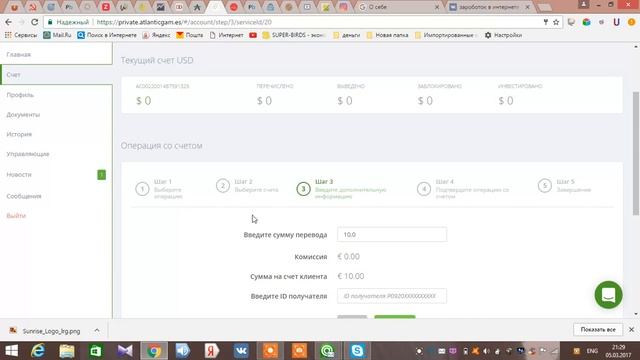This screenshot has height=360, width=640.
Task: Open the Почта bookmark
Action: 190,35
